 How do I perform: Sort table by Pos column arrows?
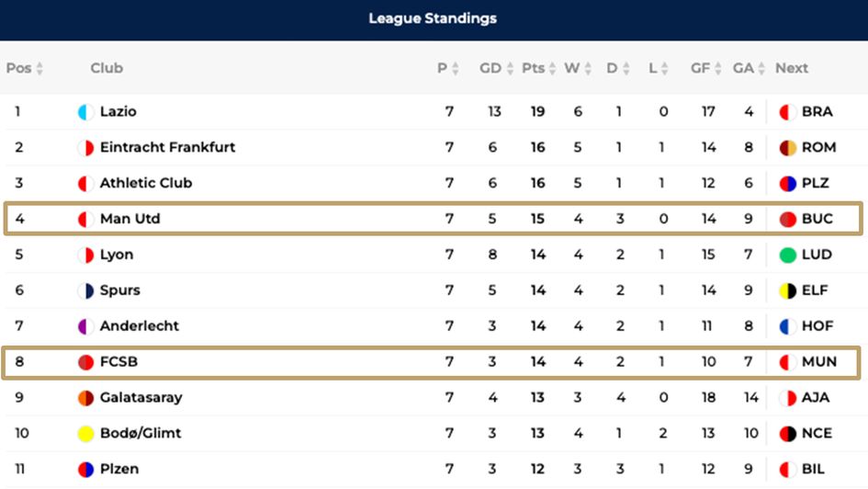point(39,69)
